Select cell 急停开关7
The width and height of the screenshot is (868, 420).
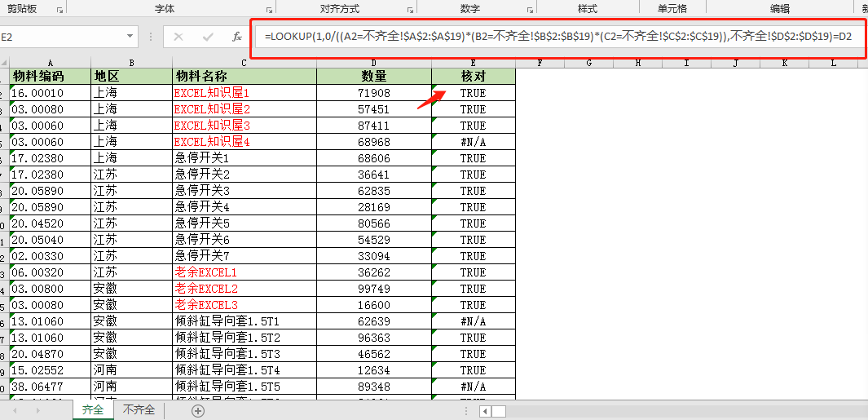point(245,256)
